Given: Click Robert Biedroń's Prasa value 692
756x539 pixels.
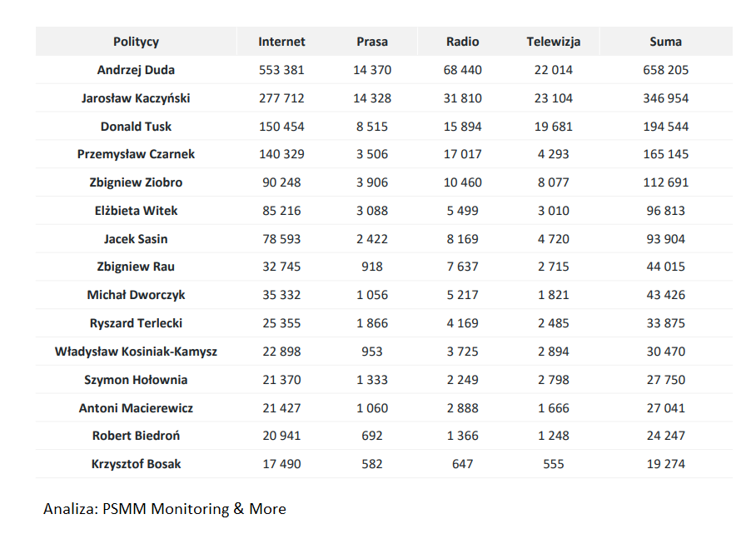Looking at the screenshot, I should click(372, 436).
